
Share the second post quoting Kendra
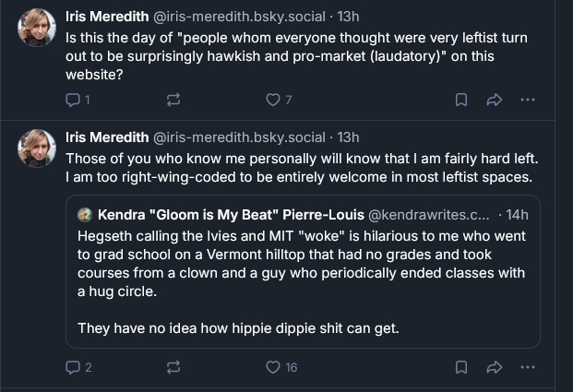pyautogui.click(x=494, y=367)
